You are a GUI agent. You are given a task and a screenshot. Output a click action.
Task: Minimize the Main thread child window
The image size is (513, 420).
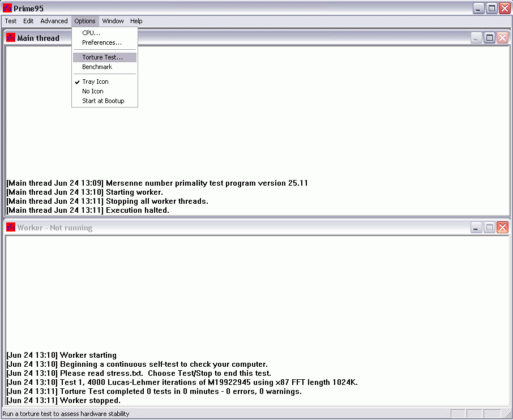(476, 38)
